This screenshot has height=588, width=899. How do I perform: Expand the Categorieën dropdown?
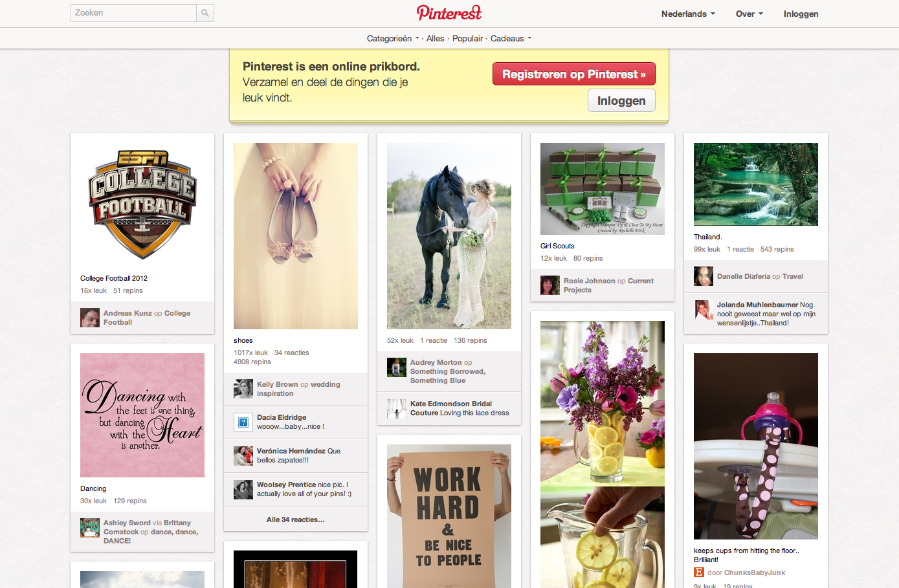pyautogui.click(x=393, y=38)
